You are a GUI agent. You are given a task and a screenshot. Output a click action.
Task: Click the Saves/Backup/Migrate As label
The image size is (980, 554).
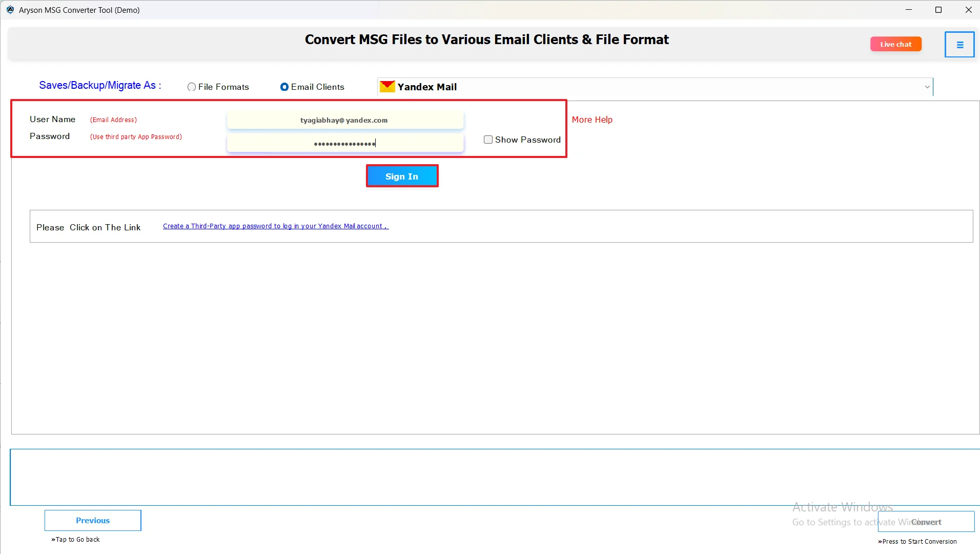[100, 85]
